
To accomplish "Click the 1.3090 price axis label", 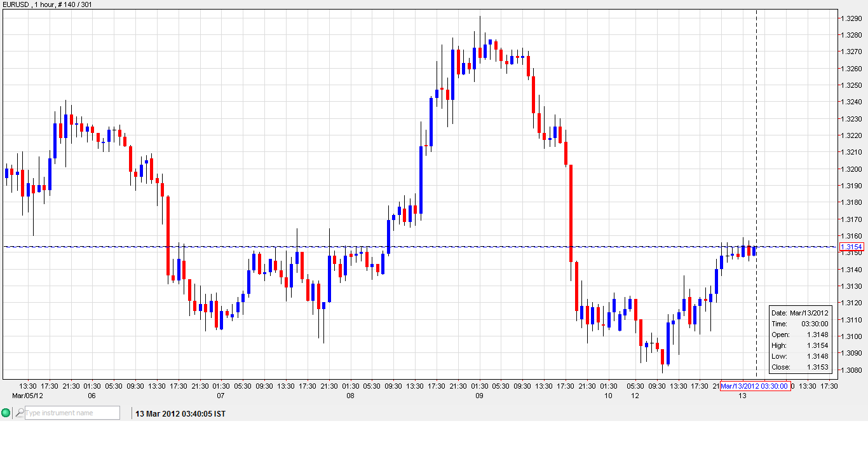I will (852, 353).
